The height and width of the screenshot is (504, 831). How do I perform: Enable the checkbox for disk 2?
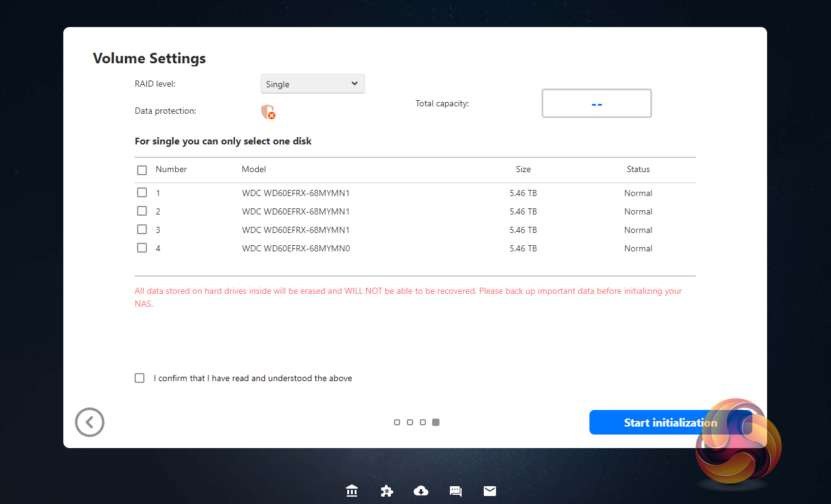142,211
